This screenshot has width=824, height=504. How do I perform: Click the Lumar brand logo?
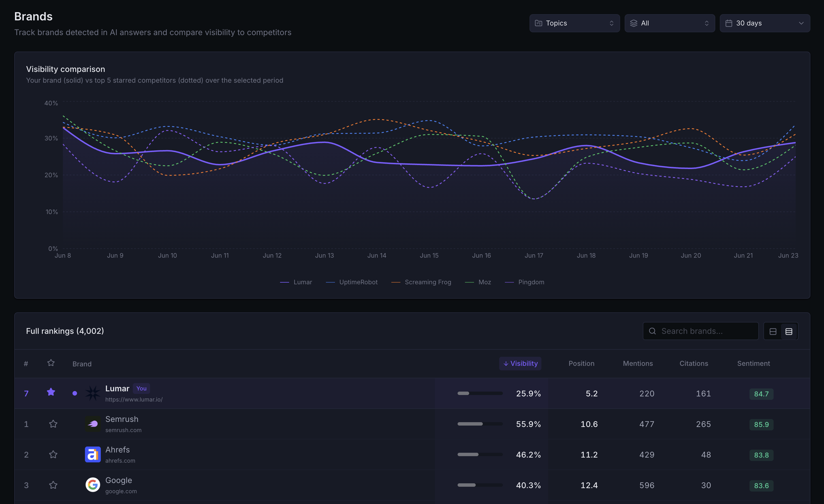[93, 393]
